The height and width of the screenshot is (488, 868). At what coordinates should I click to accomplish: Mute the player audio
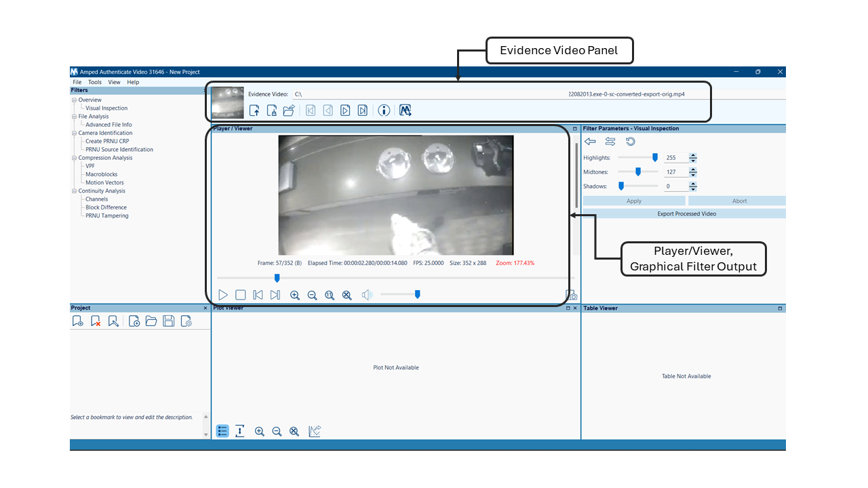coord(367,294)
